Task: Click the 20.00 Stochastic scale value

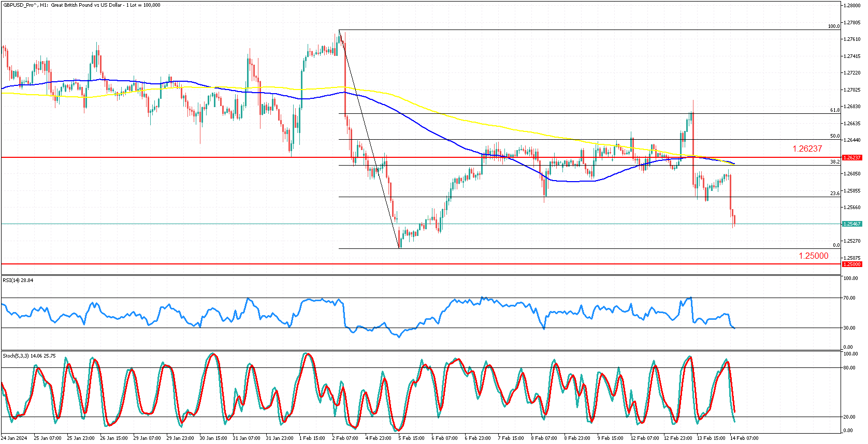Action: click(848, 417)
